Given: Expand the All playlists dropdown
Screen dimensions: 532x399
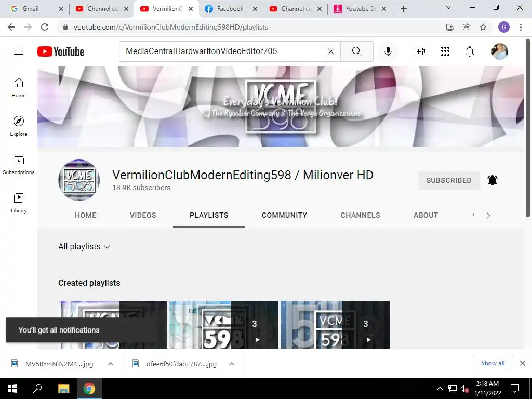Looking at the screenshot, I should pos(84,247).
